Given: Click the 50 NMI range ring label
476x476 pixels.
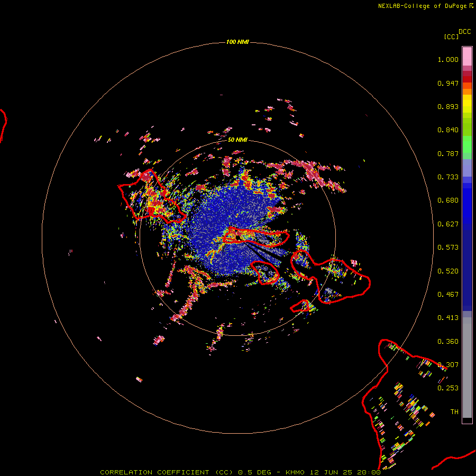Looking at the screenshot, I should pyautogui.click(x=237, y=140).
